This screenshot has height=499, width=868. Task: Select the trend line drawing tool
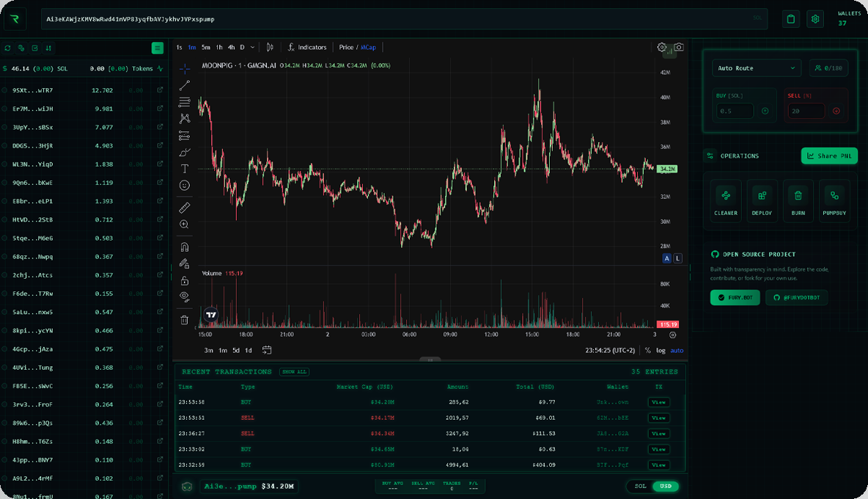pos(184,85)
